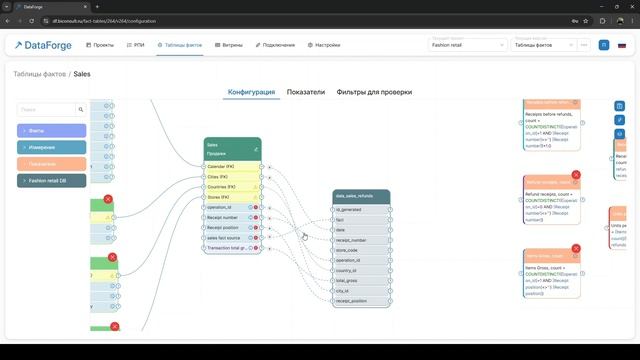
Task: Select the store_code column
Action: [x=361, y=250]
